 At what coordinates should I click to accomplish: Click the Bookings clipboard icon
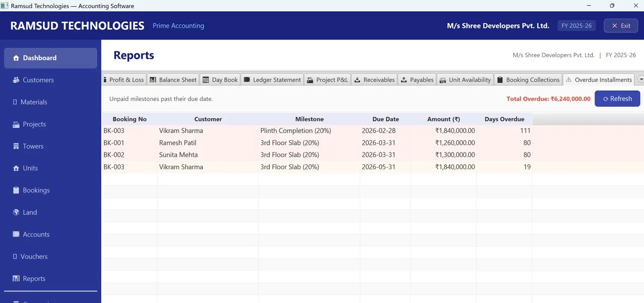16,190
